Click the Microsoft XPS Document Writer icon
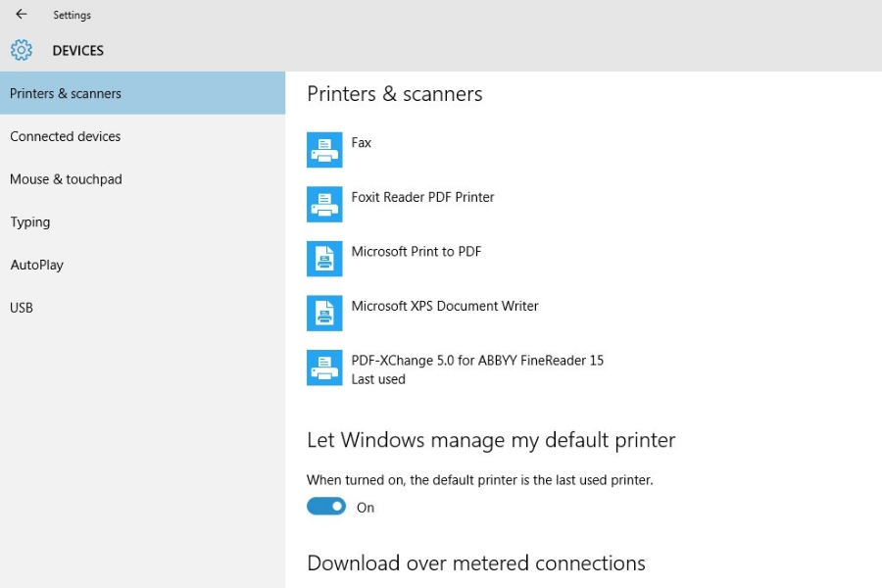 click(324, 313)
